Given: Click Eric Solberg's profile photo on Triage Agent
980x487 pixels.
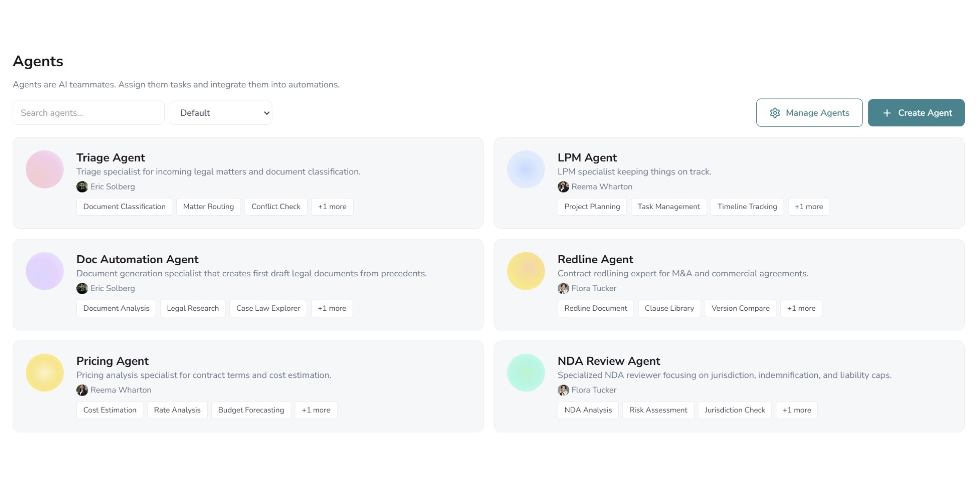Looking at the screenshot, I should (82, 187).
